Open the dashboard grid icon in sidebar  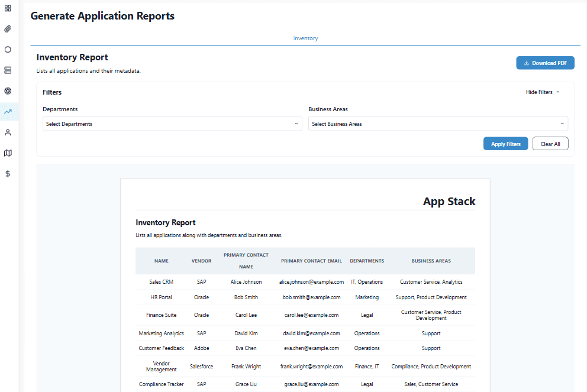click(8, 8)
